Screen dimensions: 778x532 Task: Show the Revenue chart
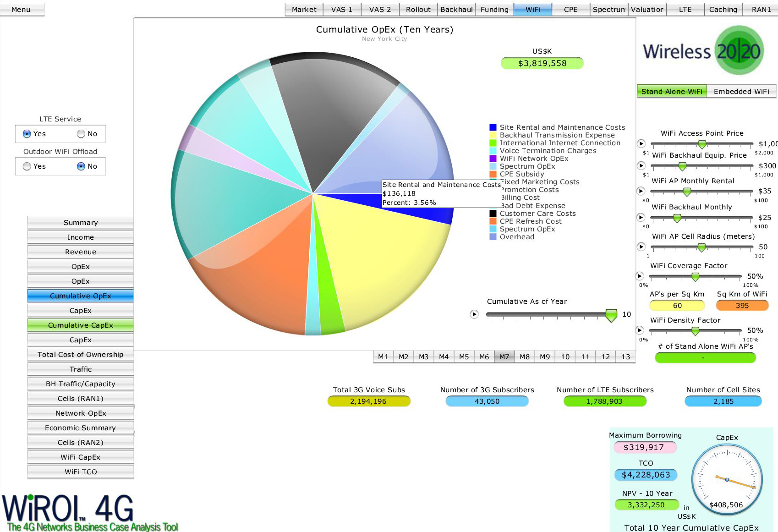(x=81, y=252)
